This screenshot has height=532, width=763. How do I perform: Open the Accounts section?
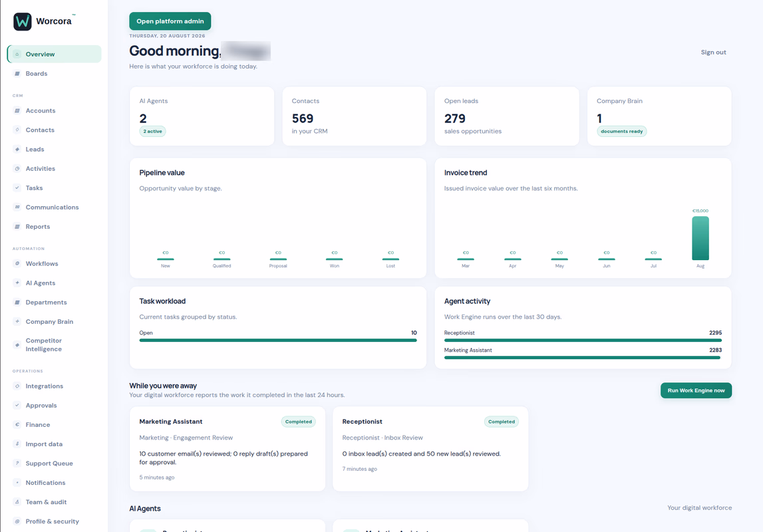(54, 110)
